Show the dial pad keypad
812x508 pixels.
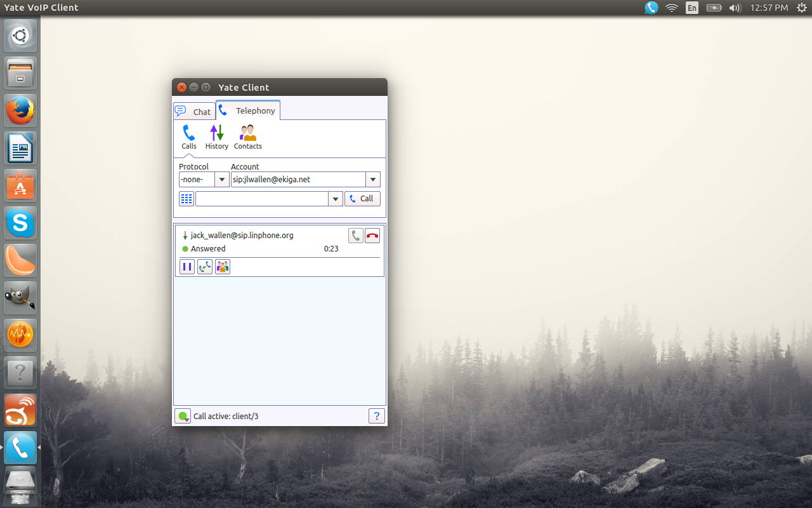(187, 199)
